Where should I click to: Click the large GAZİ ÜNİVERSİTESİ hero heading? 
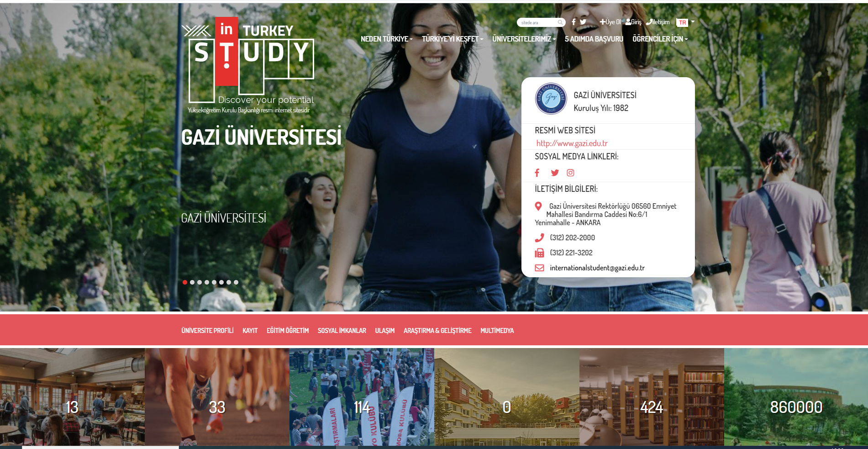(261, 137)
